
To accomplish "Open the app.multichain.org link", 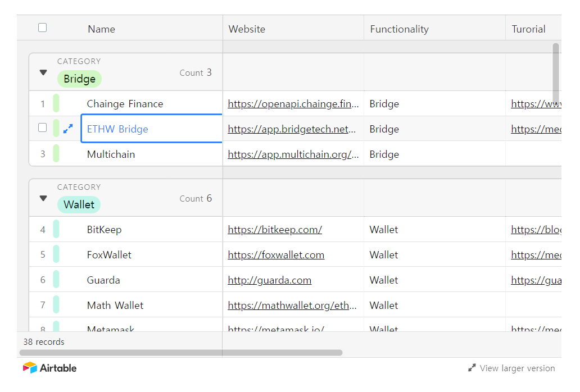I will tap(293, 154).
